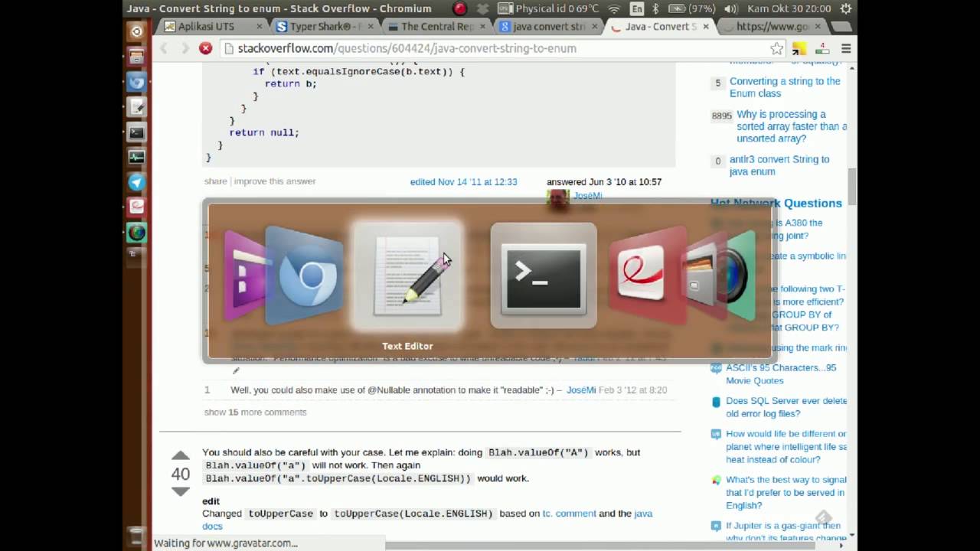Click the Physical id temperature indicator
The height and width of the screenshot is (551, 980).
click(x=548, y=8)
